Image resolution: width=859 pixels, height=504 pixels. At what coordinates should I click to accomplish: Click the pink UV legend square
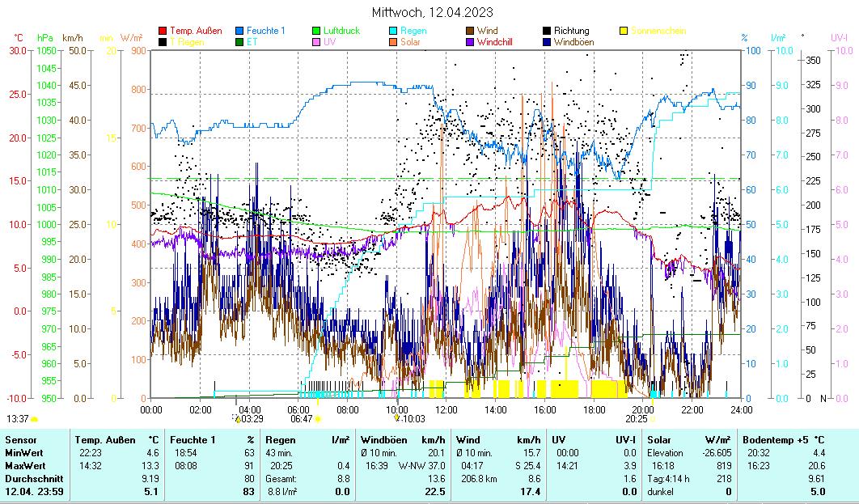(x=317, y=42)
